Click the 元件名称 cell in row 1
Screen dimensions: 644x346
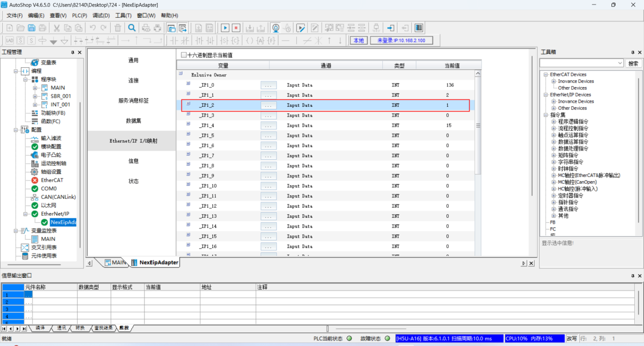click(x=50, y=295)
